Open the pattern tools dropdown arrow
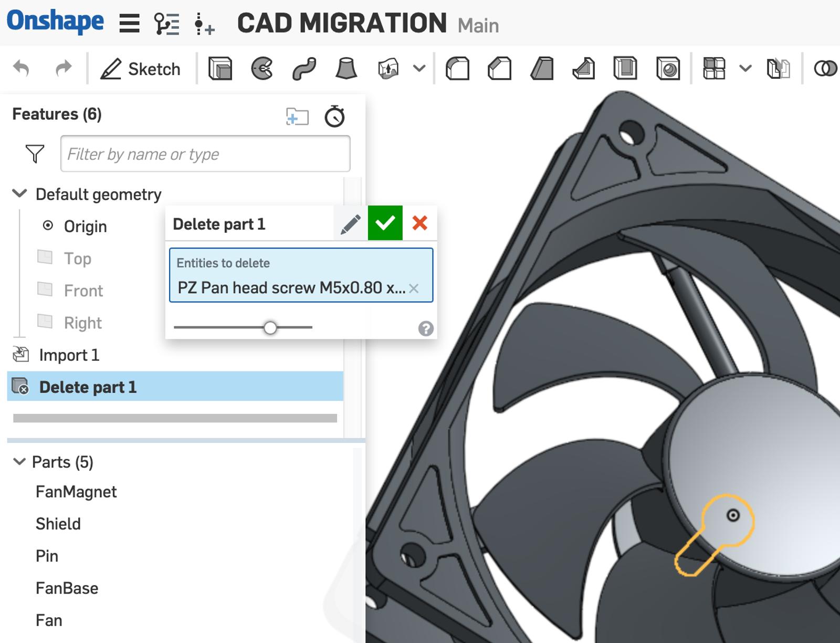The width and height of the screenshot is (840, 643). click(x=745, y=69)
